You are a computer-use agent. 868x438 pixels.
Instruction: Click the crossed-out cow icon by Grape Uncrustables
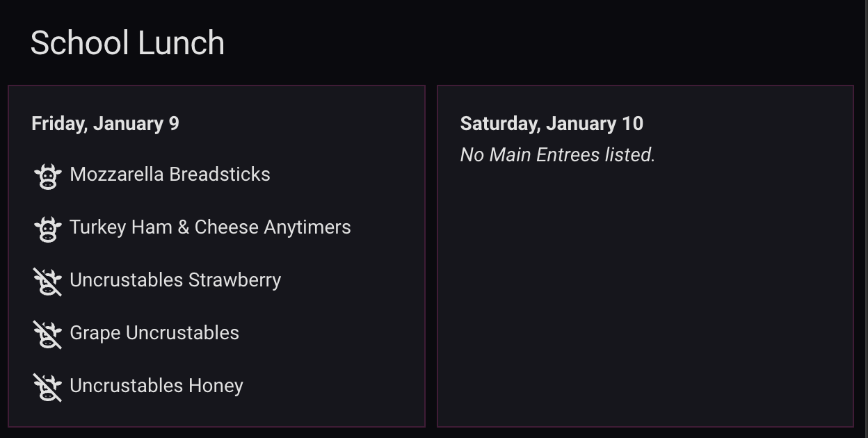click(x=47, y=334)
